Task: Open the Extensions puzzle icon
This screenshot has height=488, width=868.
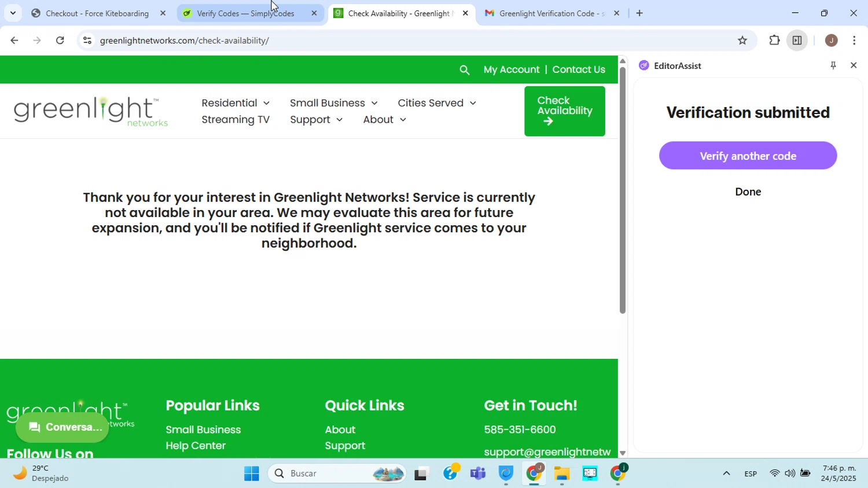Action: [774, 41]
